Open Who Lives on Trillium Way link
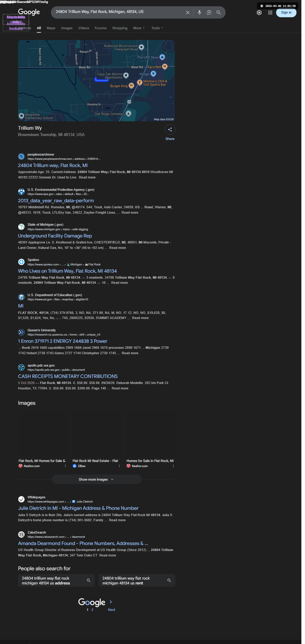Image resolution: width=305 pixels, height=644 pixels. click(68, 271)
